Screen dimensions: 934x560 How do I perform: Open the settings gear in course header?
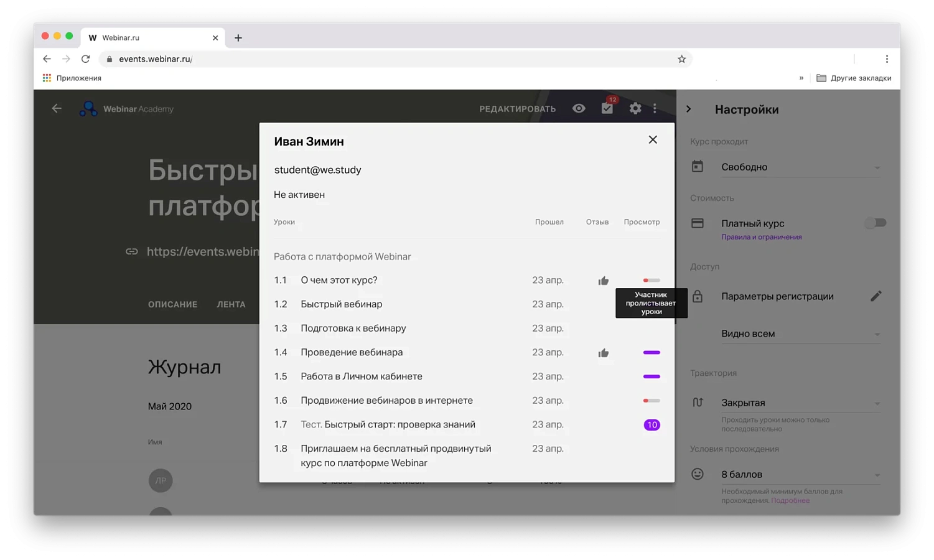click(635, 108)
